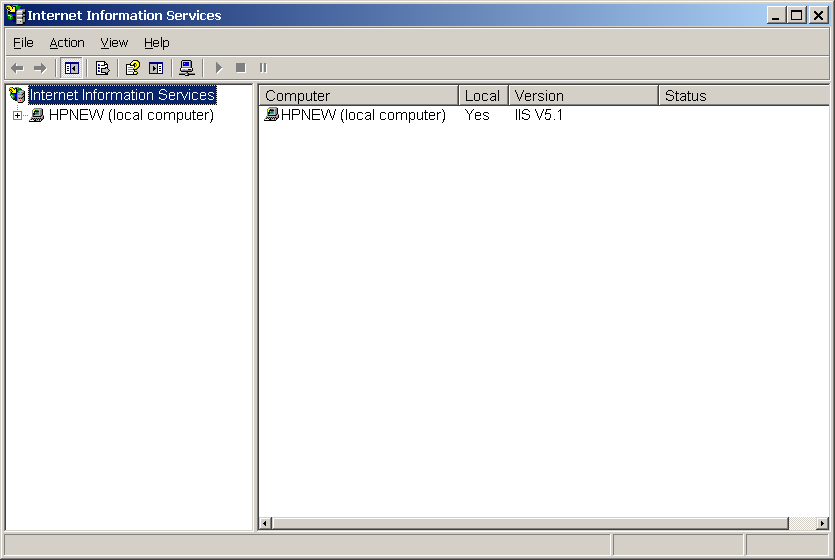Select HPNEW (local computer) list row
The width and height of the screenshot is (835, 560).
pyautogui.click(x=355, y=115)
